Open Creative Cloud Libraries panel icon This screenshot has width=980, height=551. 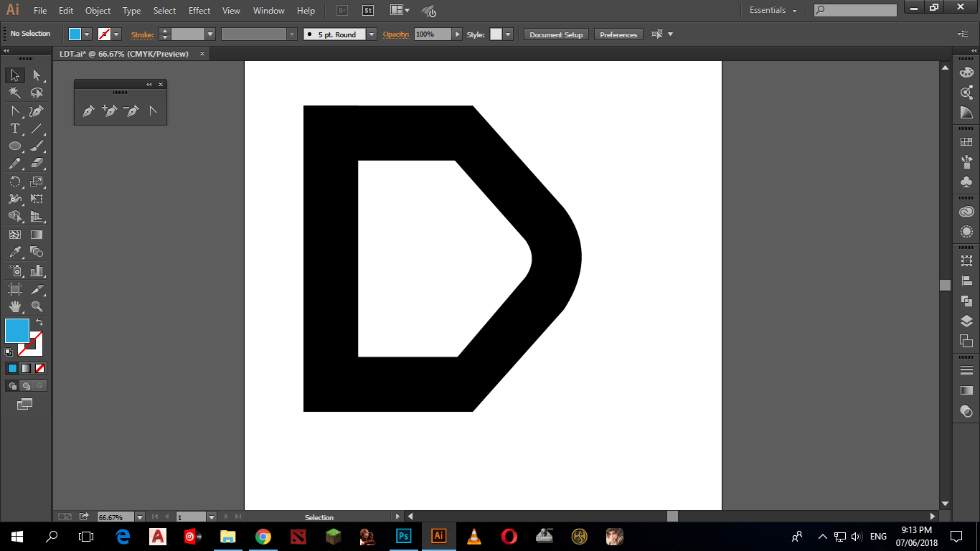click(x=966, y=212)
